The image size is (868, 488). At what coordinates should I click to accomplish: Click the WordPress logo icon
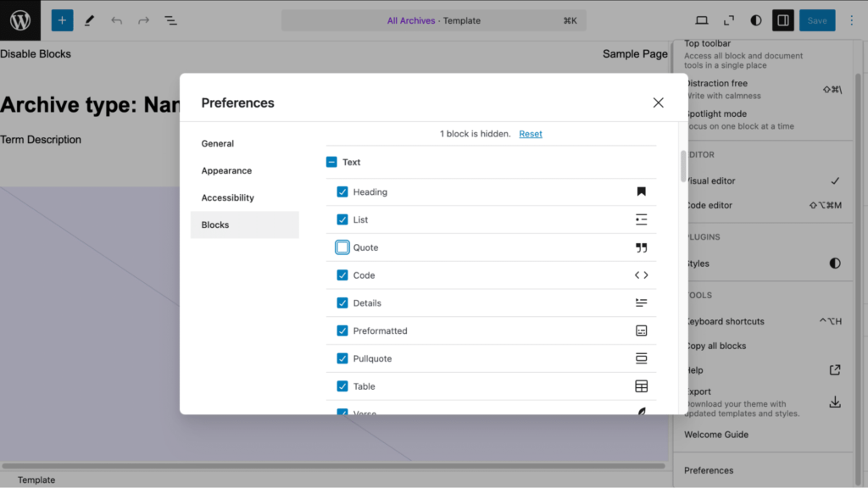pos(20,20)
